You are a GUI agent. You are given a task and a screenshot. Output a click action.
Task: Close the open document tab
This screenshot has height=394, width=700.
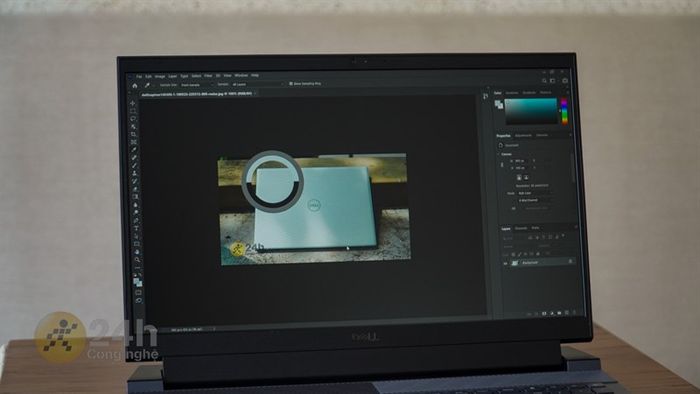coord(254,94)
